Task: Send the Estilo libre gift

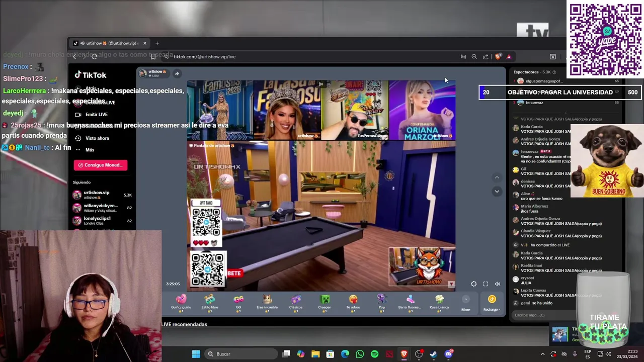Action: (210, 303)
